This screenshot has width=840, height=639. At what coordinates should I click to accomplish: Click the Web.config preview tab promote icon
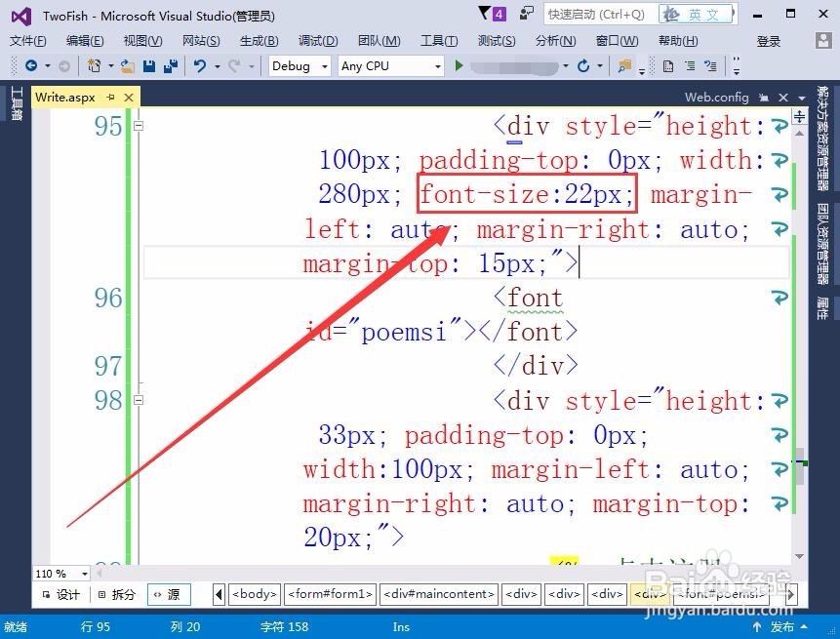[x=764, y=98]
